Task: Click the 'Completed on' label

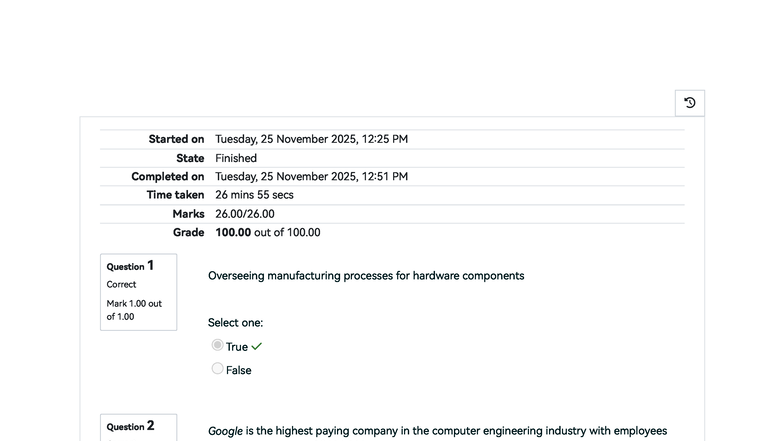Action: click(x=168, y=176)
